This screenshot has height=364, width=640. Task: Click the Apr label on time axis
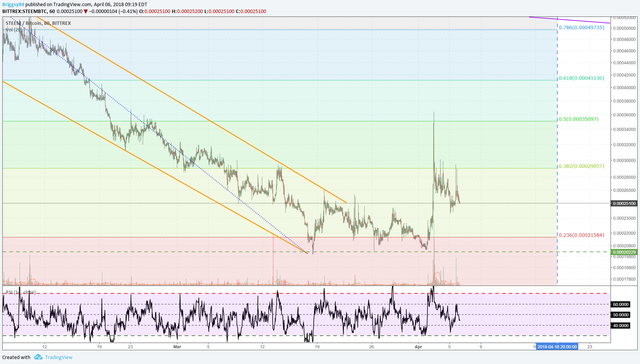(x=418, y=346)
